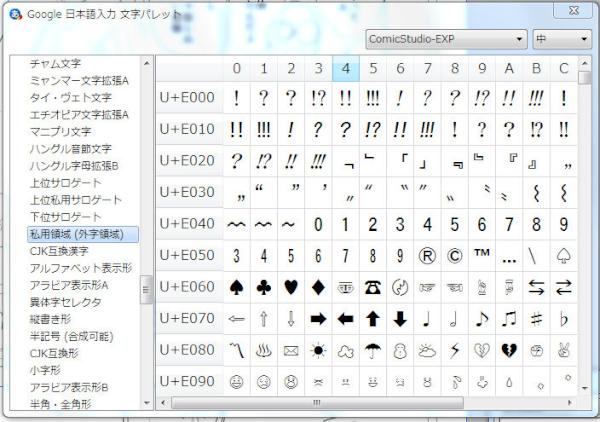The image size is (600, 422).
Task: Click the horizontal scrollbar left arrow
Action: coord(163,402)
